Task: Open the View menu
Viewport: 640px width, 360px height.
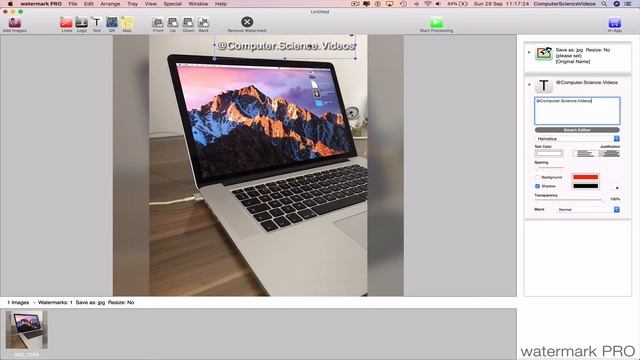Action: (x=151, y=4)
